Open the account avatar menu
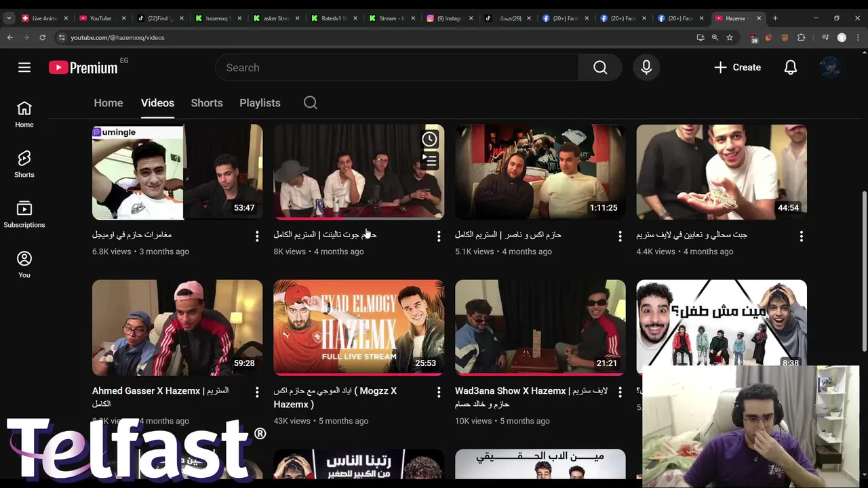This screenshot has height=488, width=868. [x=830, y=67]
